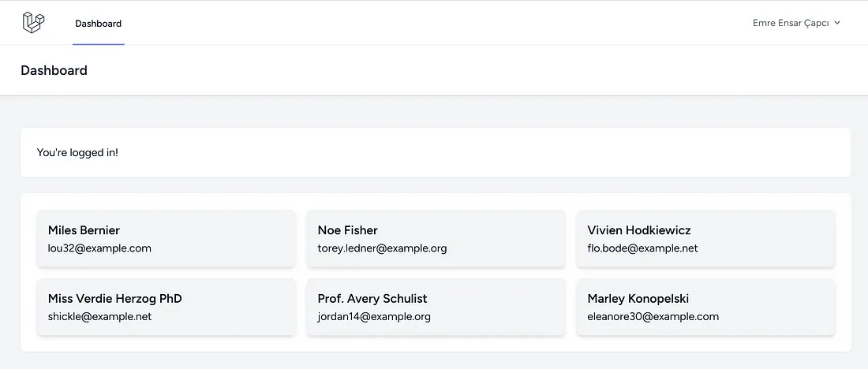Click the email torey.ledner@example.org
The image size is (868, 369).
[382, 248]
